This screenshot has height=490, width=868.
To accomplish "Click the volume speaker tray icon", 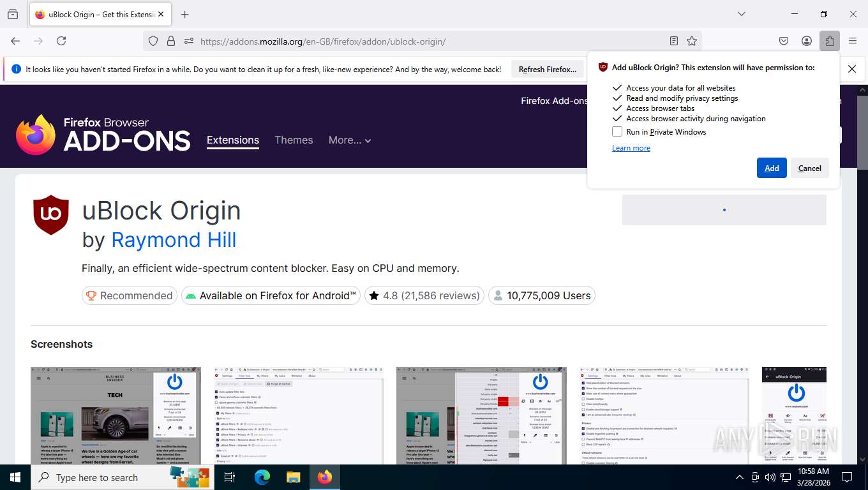I will click(770, 477).
